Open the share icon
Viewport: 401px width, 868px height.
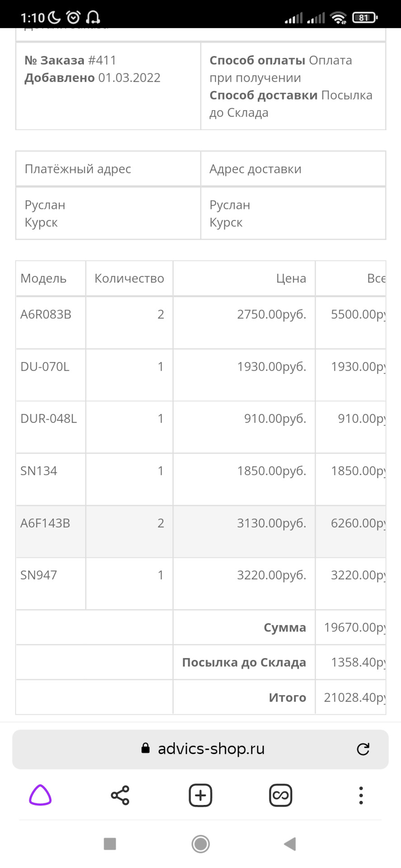pyautogui.click(x=120, y=795)
